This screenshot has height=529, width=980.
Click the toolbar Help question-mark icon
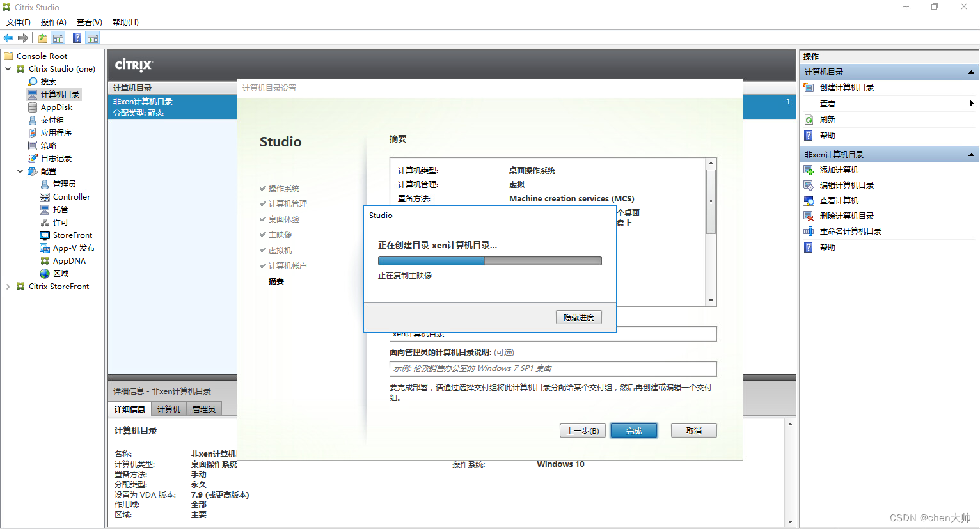click(x=77, y=38)
